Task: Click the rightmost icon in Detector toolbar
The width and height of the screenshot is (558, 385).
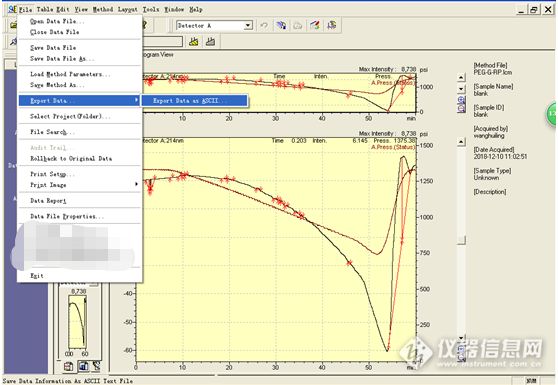Action: point(332,25)
